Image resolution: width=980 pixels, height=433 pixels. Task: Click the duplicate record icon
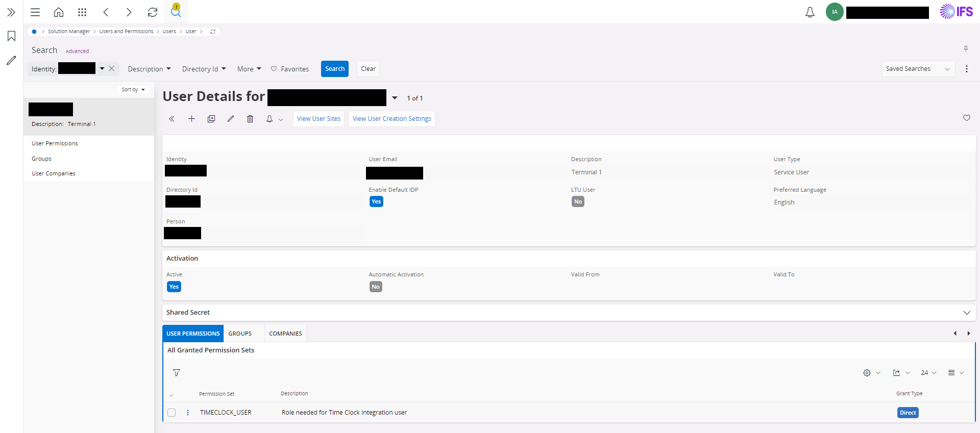[211, 119]
